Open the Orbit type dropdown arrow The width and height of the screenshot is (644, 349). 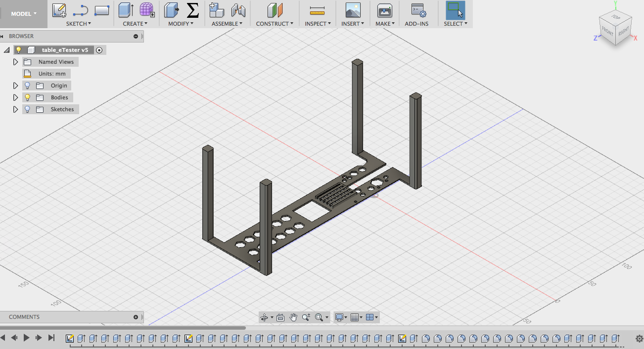[x=272, y=317]
